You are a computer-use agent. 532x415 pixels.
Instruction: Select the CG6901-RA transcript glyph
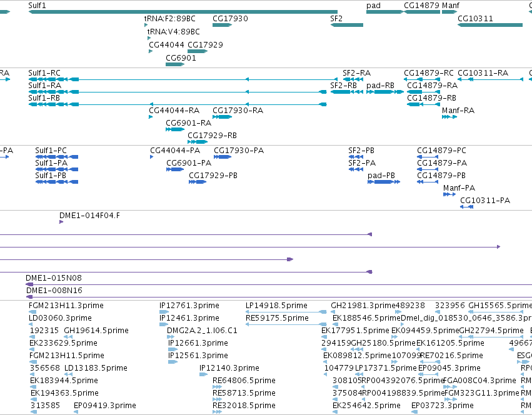[x=175, y=129]
